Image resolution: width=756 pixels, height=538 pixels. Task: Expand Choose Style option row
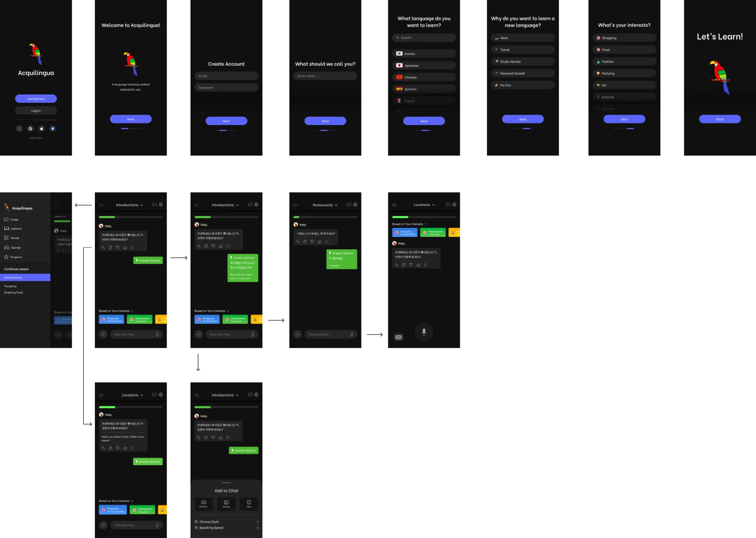(x=226, y=522)
